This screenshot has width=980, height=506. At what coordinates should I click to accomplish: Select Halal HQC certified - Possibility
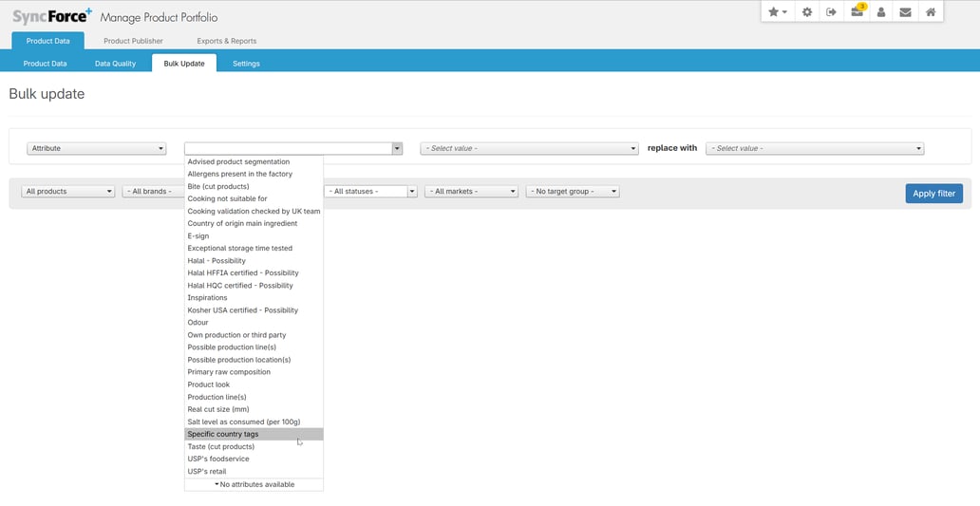click(254, 286)
